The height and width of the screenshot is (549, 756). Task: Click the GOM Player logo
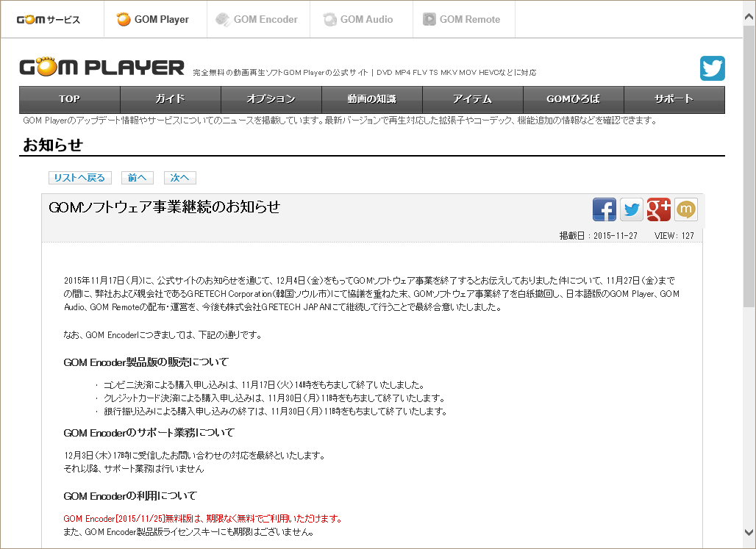[101, 66]
